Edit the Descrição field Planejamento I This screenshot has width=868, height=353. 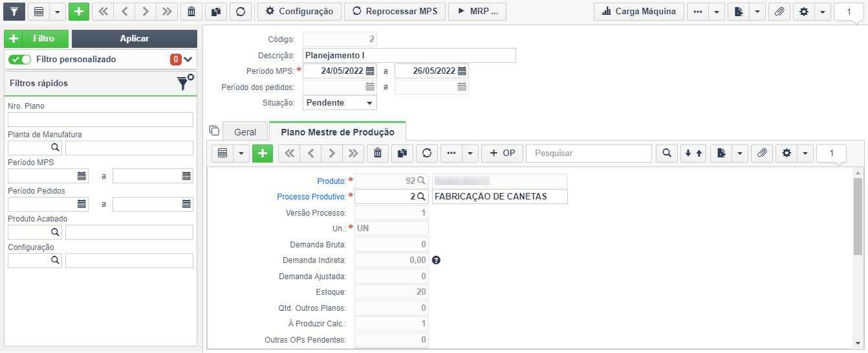click(409, 55)
